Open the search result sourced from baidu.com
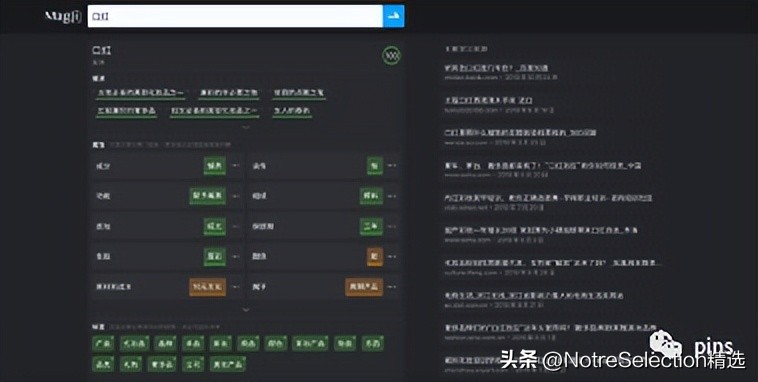758x382 pixels. tap(496, 68)
